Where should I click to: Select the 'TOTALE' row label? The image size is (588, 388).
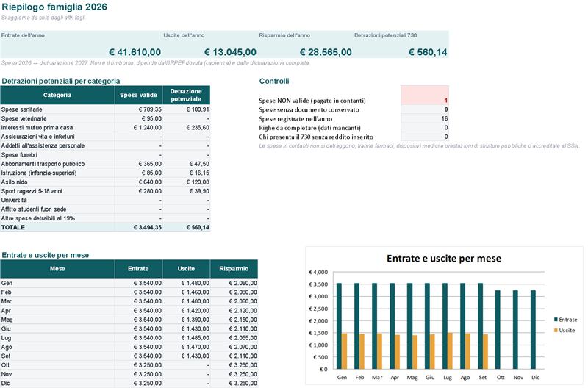(13, 227)
